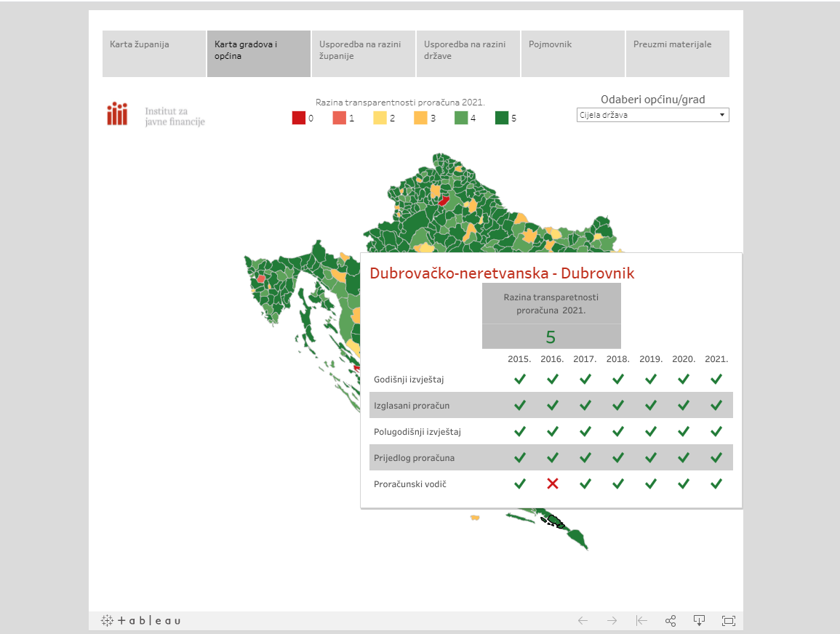The height and width of the screenshot is (634, 840).
Task: Click the red municipality on the map
Action: (x=443, y=201)
